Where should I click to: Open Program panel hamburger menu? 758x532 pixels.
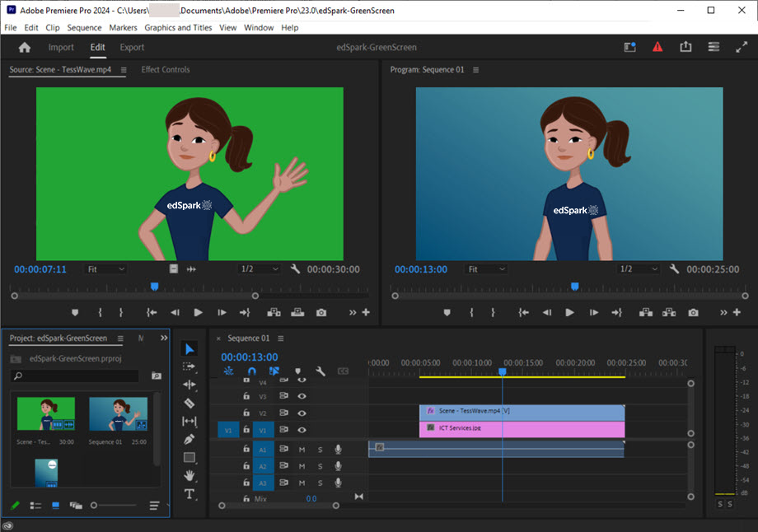coord(475,69)
